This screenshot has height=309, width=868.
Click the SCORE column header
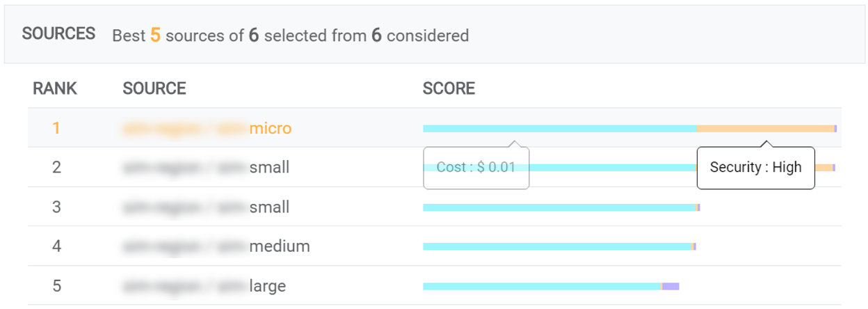[449, 89]
